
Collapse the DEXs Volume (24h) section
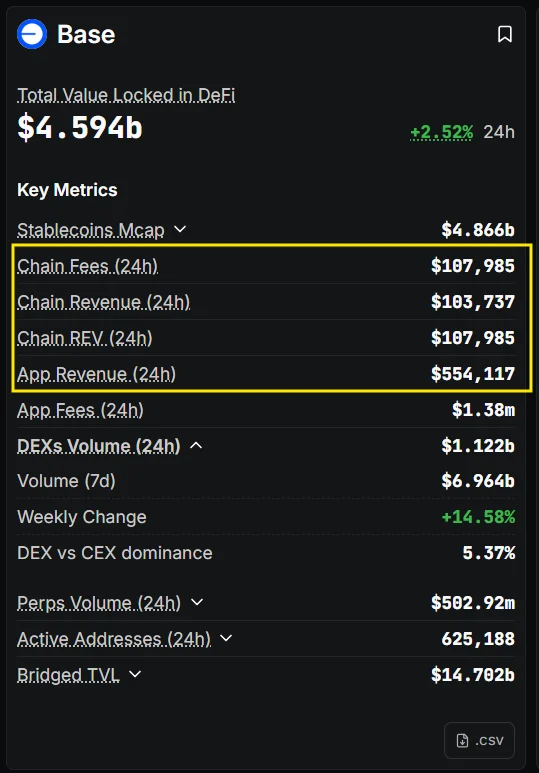[x=196, y=446]
